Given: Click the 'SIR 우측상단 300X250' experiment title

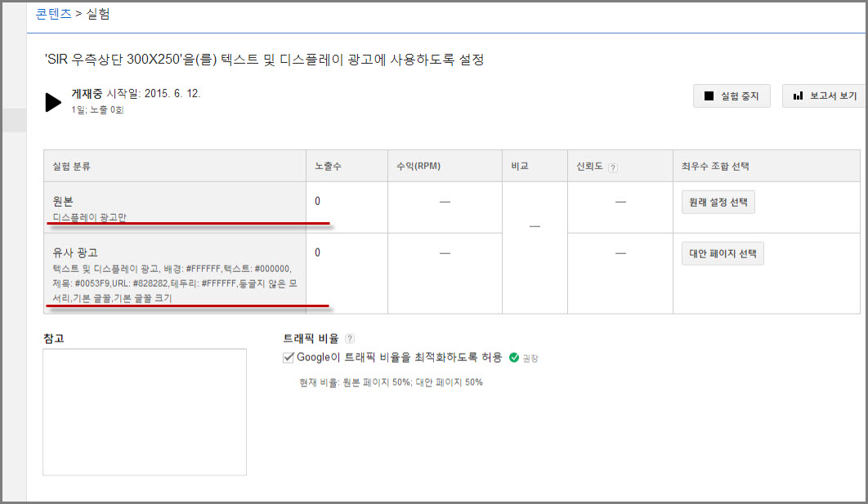Looking at the screenshot, I should (x=263, y=60).
